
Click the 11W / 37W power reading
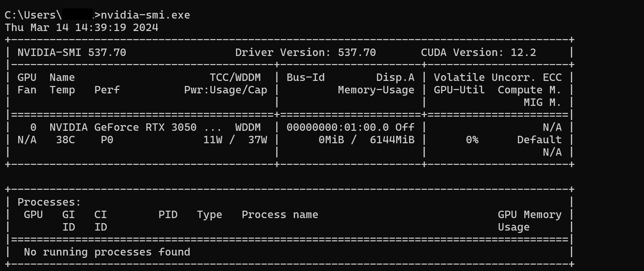click(235, 140)
